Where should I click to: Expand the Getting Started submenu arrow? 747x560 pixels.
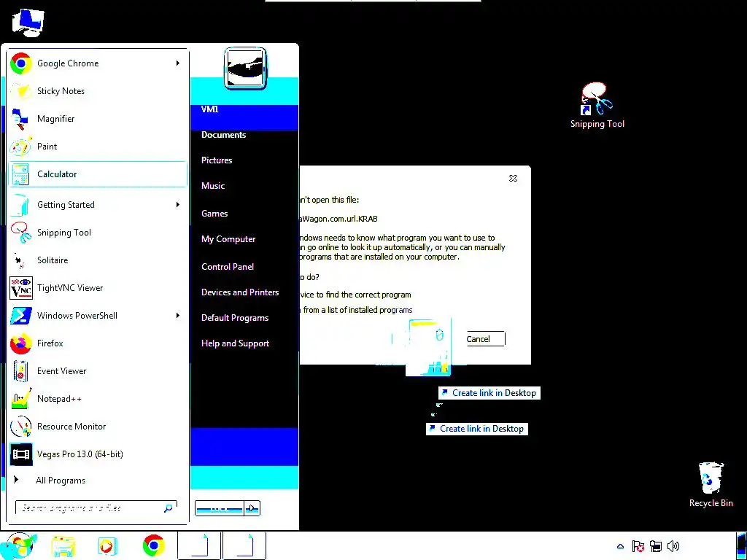pyautogui.click(x=178, y=205)
